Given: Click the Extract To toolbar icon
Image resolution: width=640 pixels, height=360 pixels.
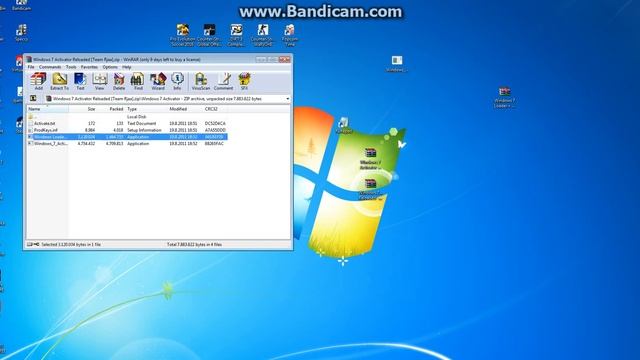Looking at the screenshot, I should tap(59, 81).
